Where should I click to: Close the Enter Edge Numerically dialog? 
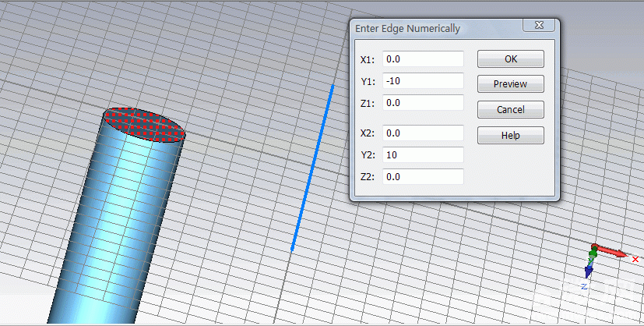[539, 26]
